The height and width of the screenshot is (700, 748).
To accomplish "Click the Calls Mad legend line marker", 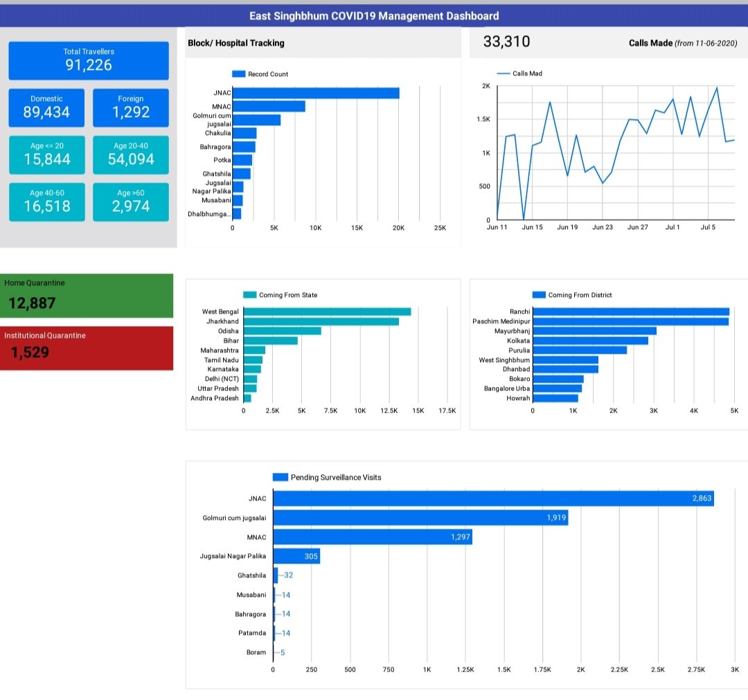I will pyautogui.click(x=504, y=73).
